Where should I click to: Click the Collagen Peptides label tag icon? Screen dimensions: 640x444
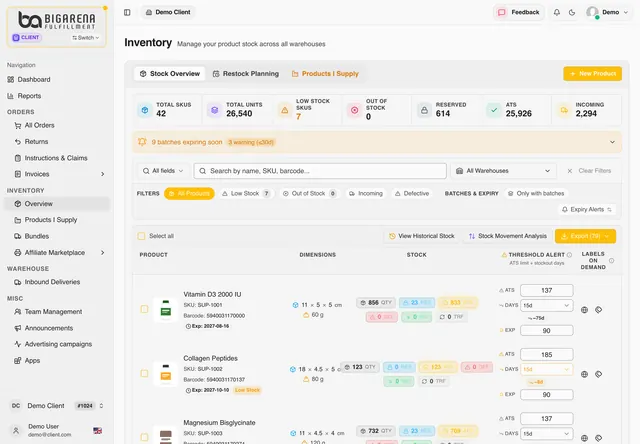pos(598,374)
